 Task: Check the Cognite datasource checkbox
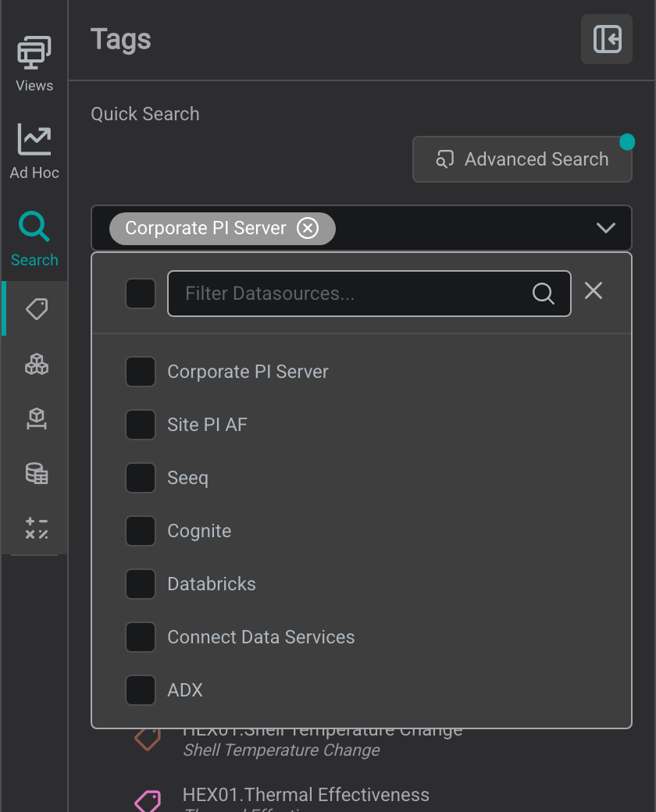(141, 531)
